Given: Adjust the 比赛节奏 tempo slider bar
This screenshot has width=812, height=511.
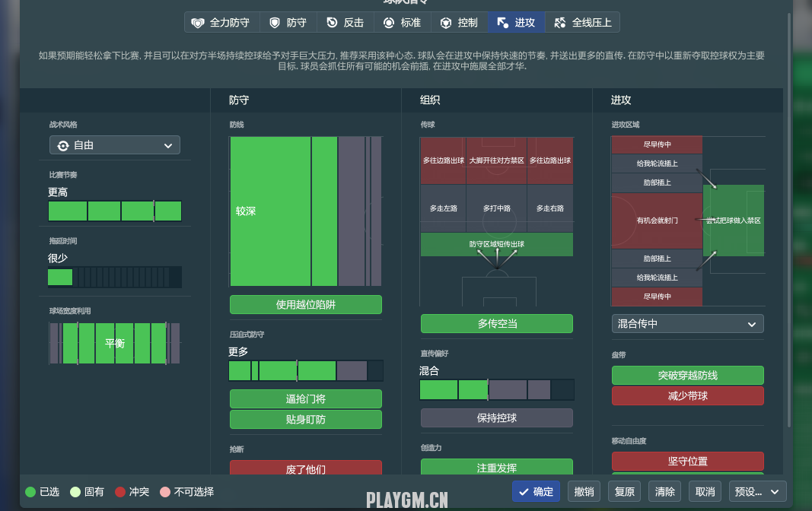Looking at the screenshot, I should pos(115,211).
